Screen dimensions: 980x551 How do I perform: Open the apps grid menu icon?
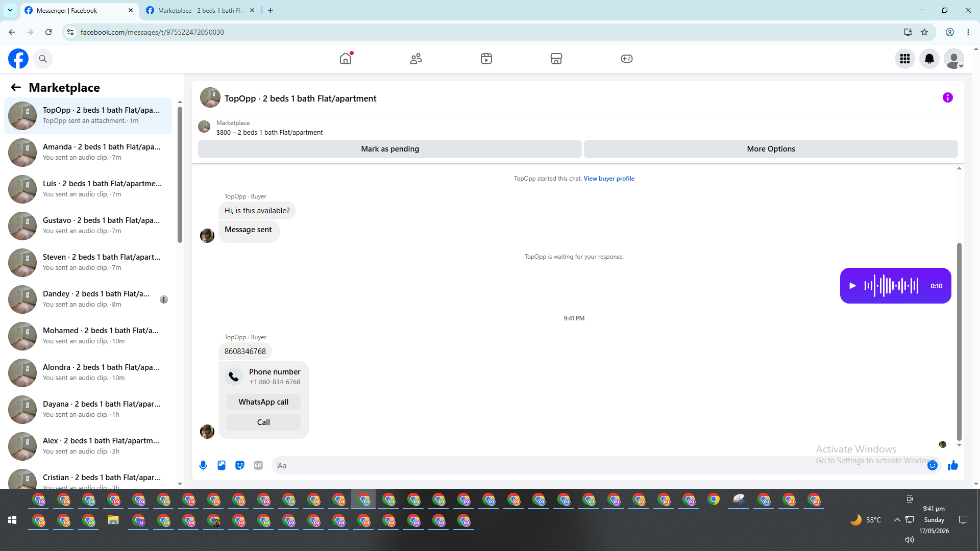[x=905, y=59]
